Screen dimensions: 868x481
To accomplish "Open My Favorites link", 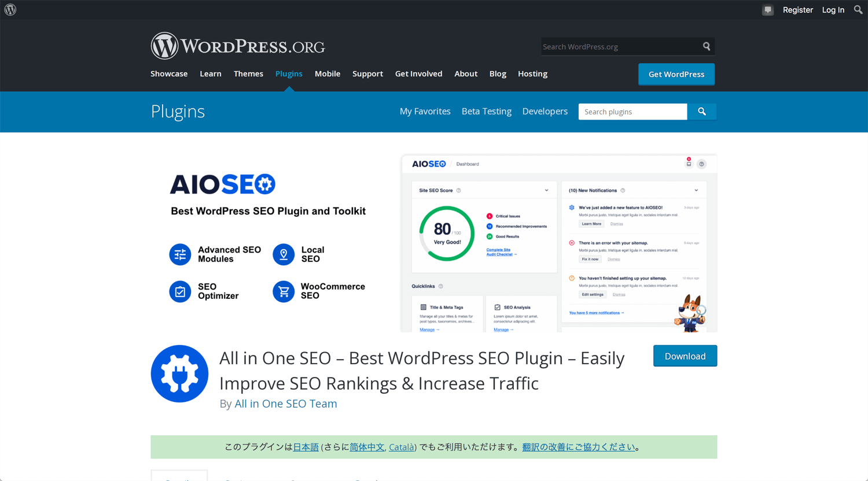I will click(425, 112).
